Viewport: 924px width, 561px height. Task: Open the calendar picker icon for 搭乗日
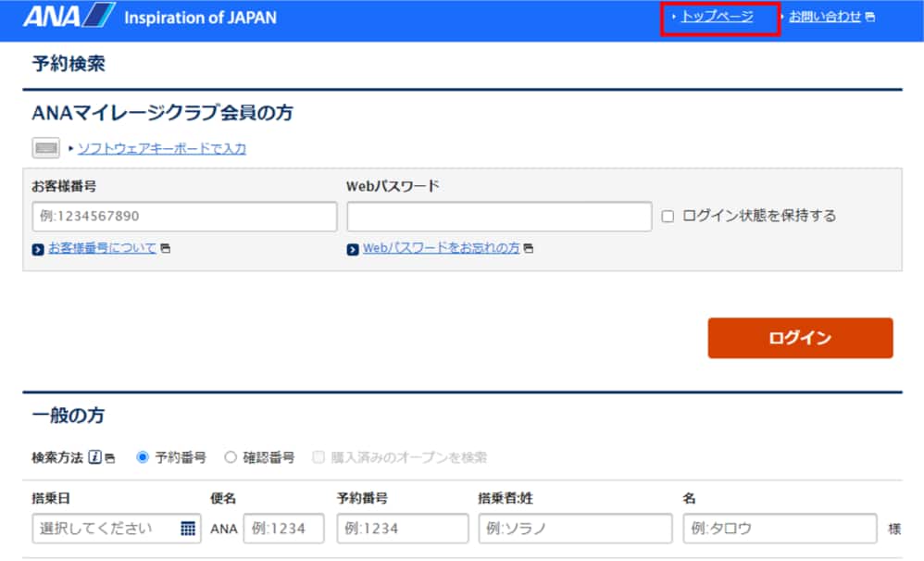(x=188, y=529)
